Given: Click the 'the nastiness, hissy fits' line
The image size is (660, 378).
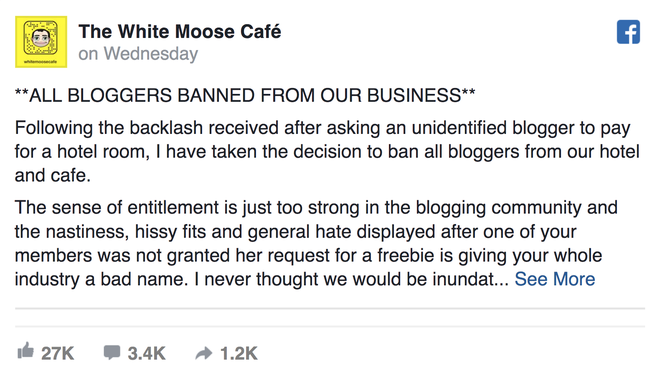Looking at the screenshot, I should (295, 232).
